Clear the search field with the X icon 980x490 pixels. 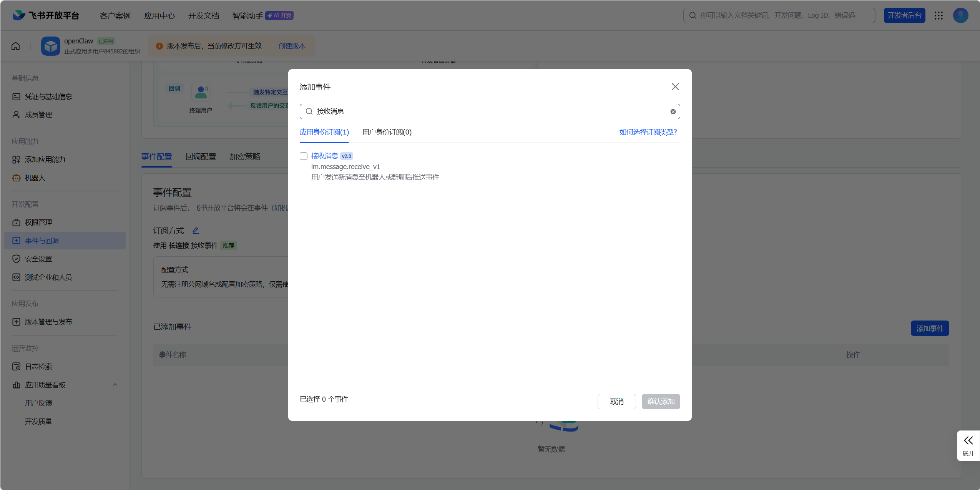click(x=673, y=111)
